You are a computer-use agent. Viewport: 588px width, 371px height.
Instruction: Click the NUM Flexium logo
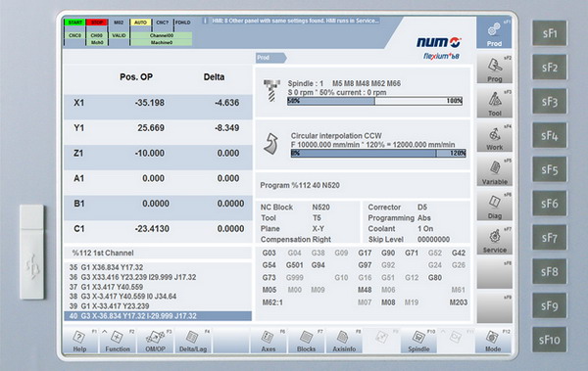pos(439,48)
